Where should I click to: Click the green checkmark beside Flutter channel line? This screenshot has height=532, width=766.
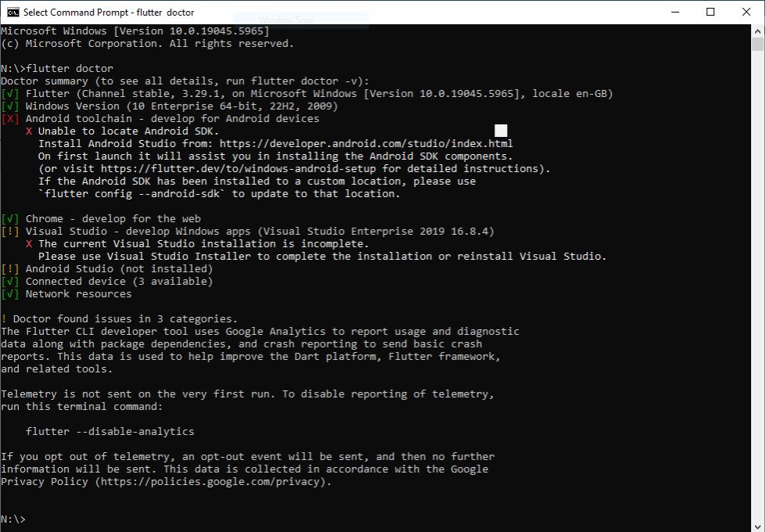10,93
